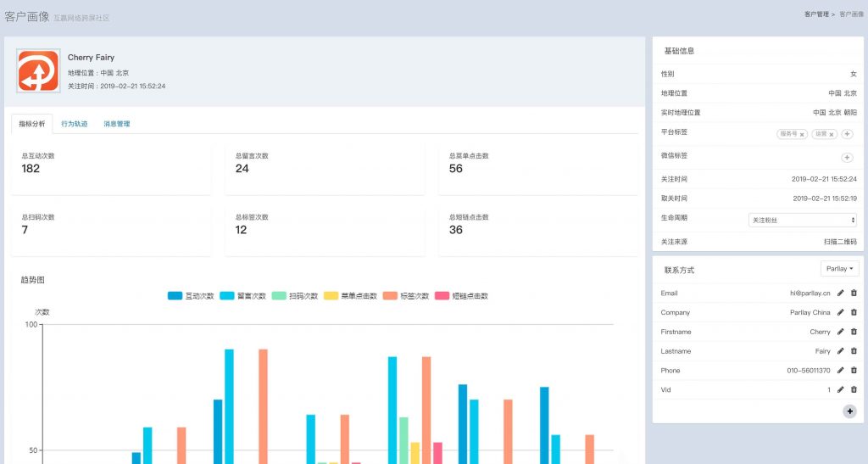Screen dimensions: 868x464
Task: Click the 实时地理位置 value 中国 北京 朝阳
Action: pyautogui.click(x=835, y=113)
